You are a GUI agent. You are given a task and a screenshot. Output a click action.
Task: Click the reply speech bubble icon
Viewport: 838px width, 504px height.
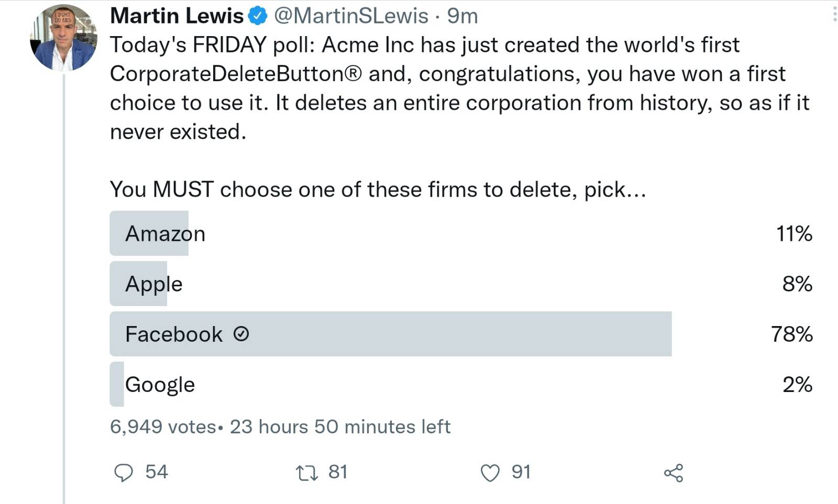point(124,473)
